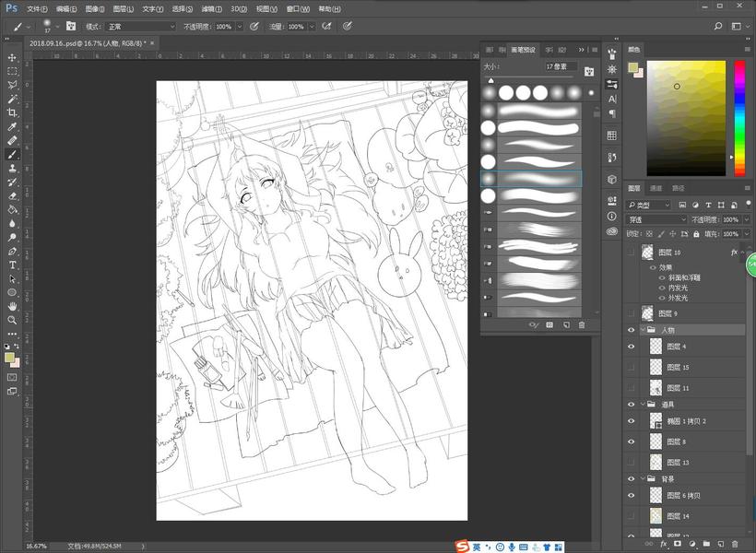Image resolution: width=756 pixels, height=553 pixels.
Task: Select the Polygonal Lasso tool
Action: pyautogui.click(x=12, y=85)
